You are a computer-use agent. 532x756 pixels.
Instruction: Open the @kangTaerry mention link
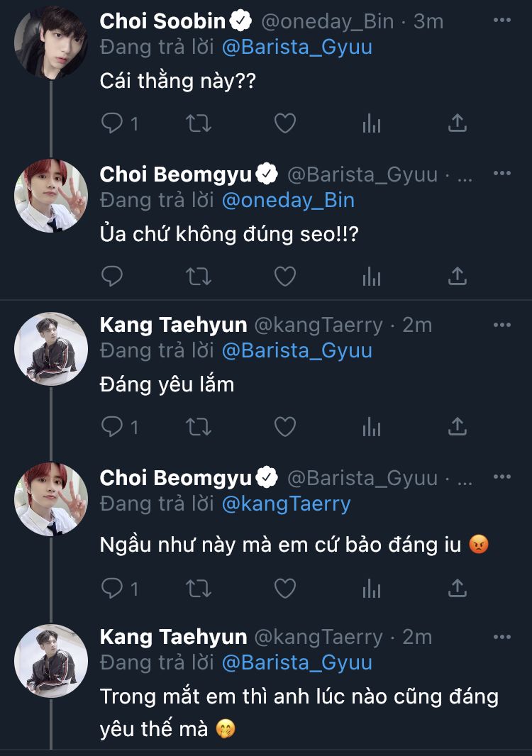pos(286,504)
